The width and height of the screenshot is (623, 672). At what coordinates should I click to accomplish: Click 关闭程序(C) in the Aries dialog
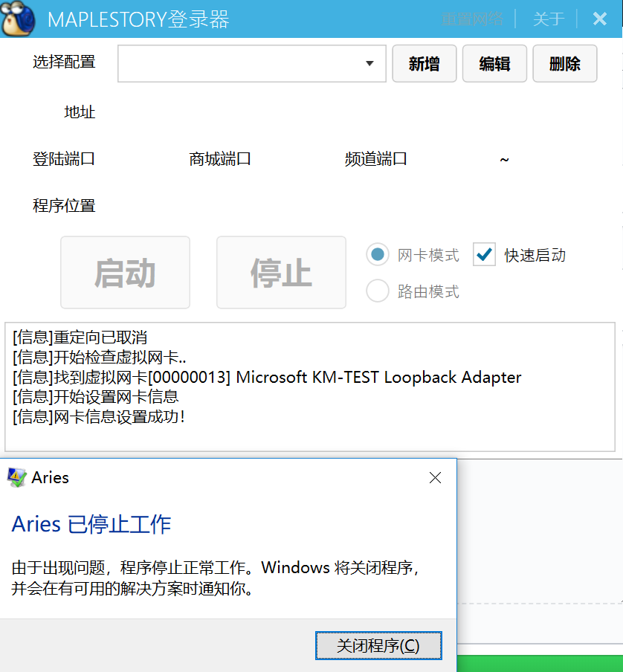378,645
